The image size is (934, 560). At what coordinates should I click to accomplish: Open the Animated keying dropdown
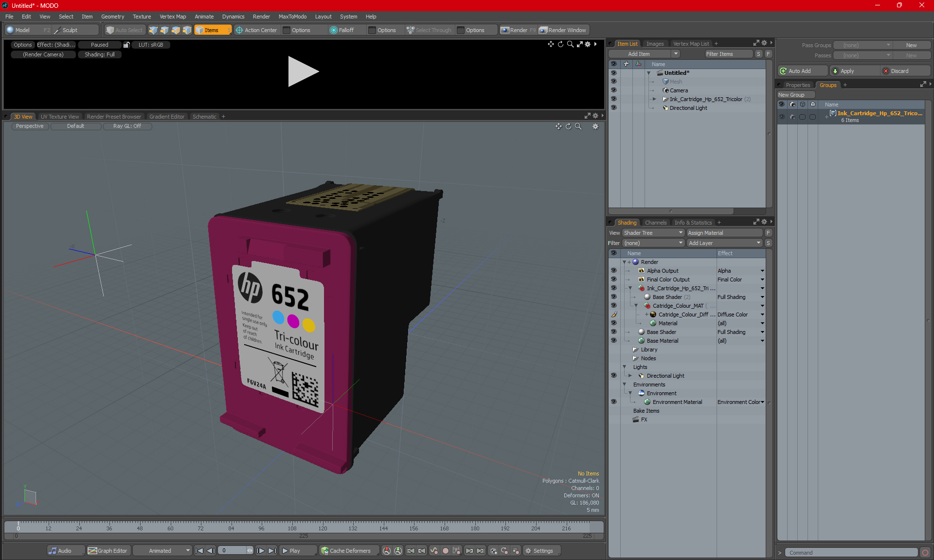tap(162, 551)
